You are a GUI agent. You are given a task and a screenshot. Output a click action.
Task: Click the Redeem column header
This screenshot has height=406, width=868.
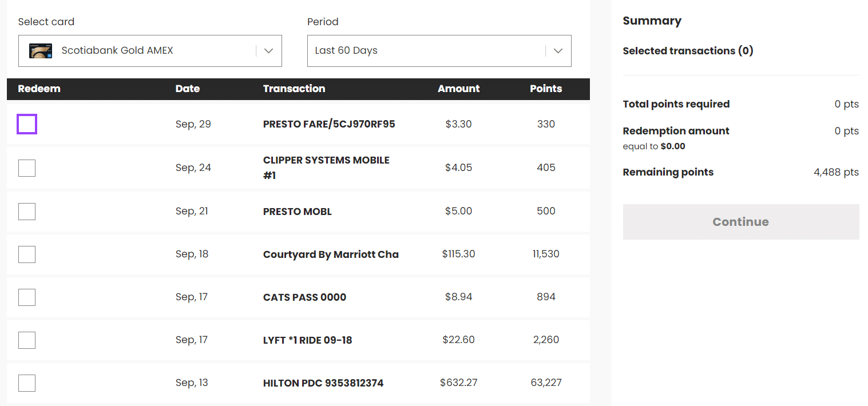(39, 89)
